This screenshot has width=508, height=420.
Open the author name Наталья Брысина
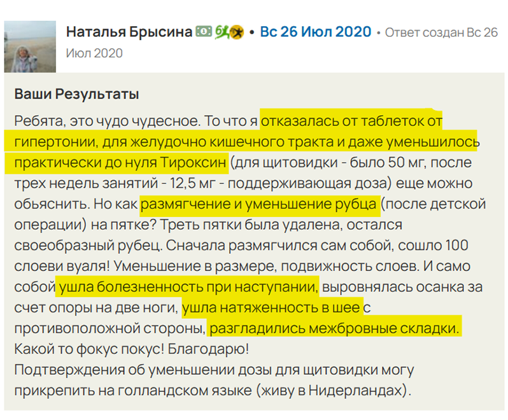click(129, 32)
